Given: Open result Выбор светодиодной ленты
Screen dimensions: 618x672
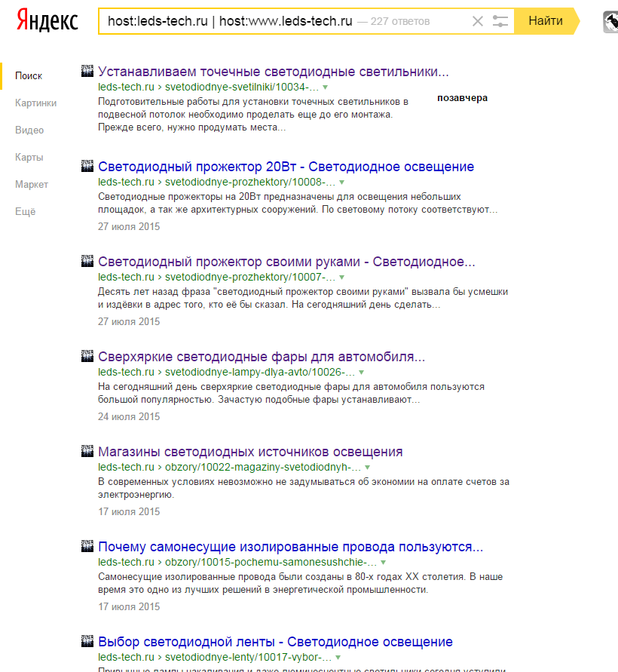Looking at the screenshot, I should (275, 642).
